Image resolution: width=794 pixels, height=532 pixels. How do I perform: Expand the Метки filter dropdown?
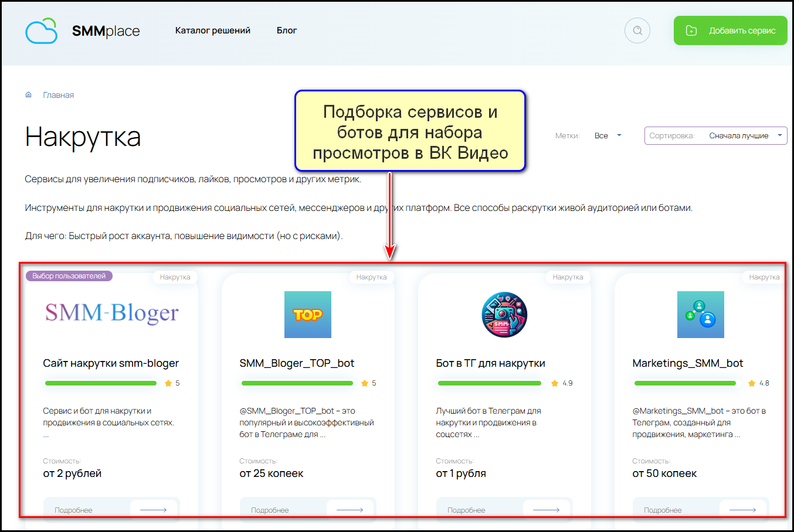607,136
